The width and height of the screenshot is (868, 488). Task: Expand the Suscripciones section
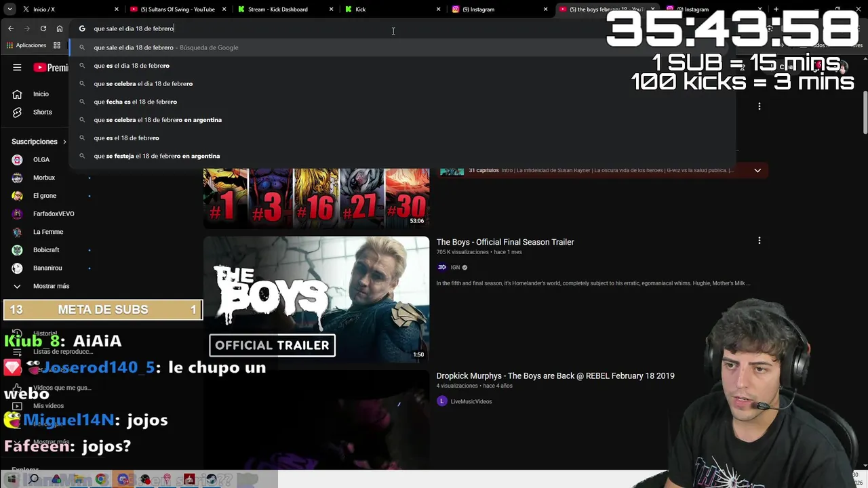(x=39, y=142)
